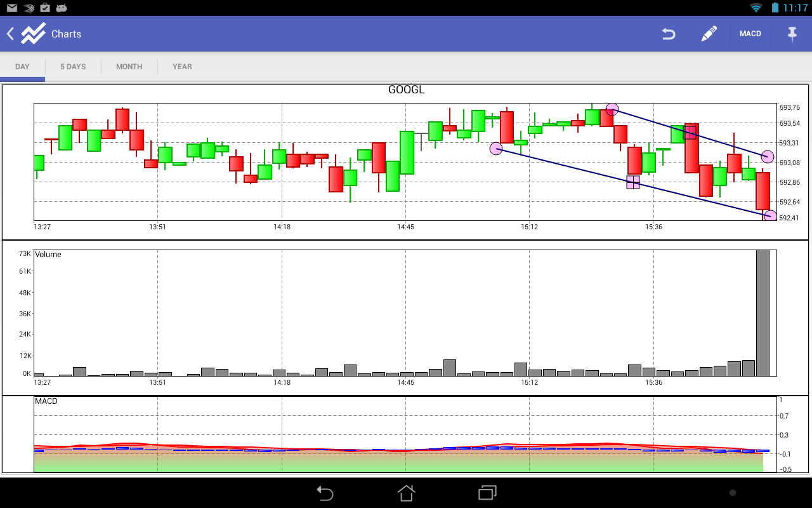Tap the MACD panel label
The height and width of the screenshot is (508, 812).
(46, 401)
